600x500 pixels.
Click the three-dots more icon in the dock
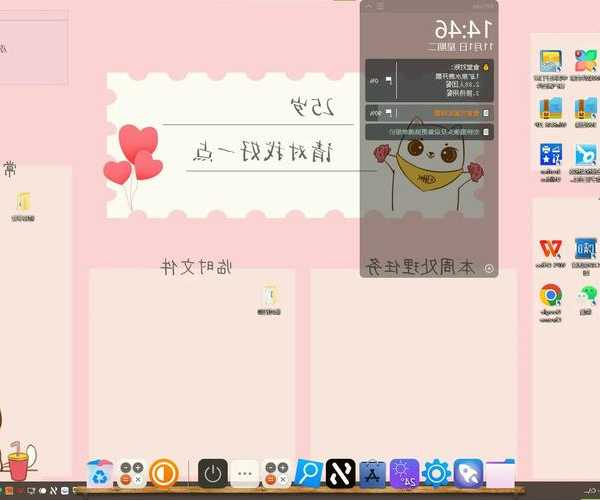pos(245,473)
